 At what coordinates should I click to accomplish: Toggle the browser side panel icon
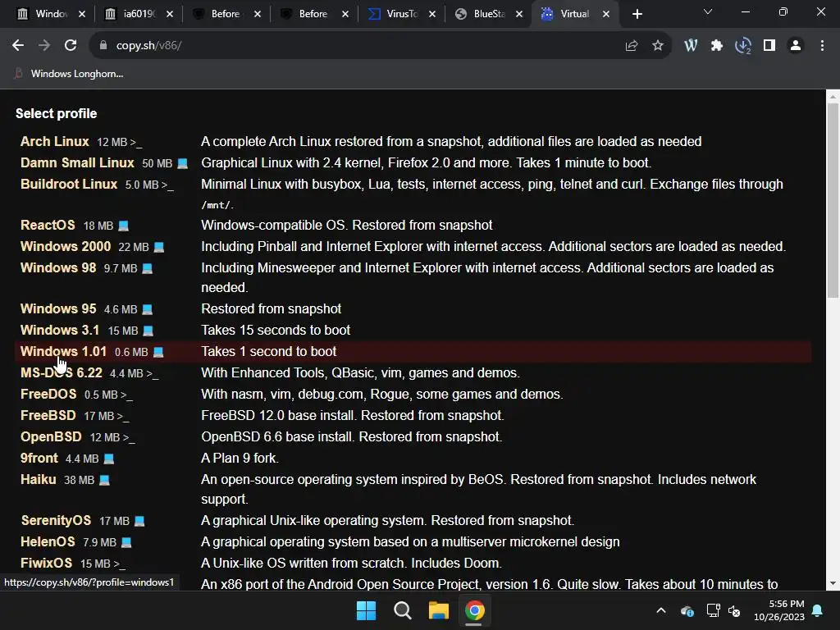coord(769,46)
